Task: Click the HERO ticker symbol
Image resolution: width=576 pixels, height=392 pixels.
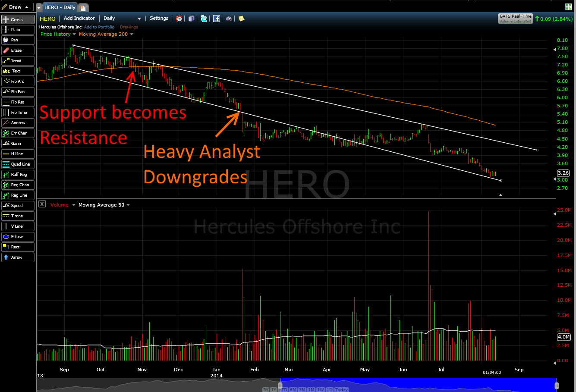Action: [x=47, y=19]
